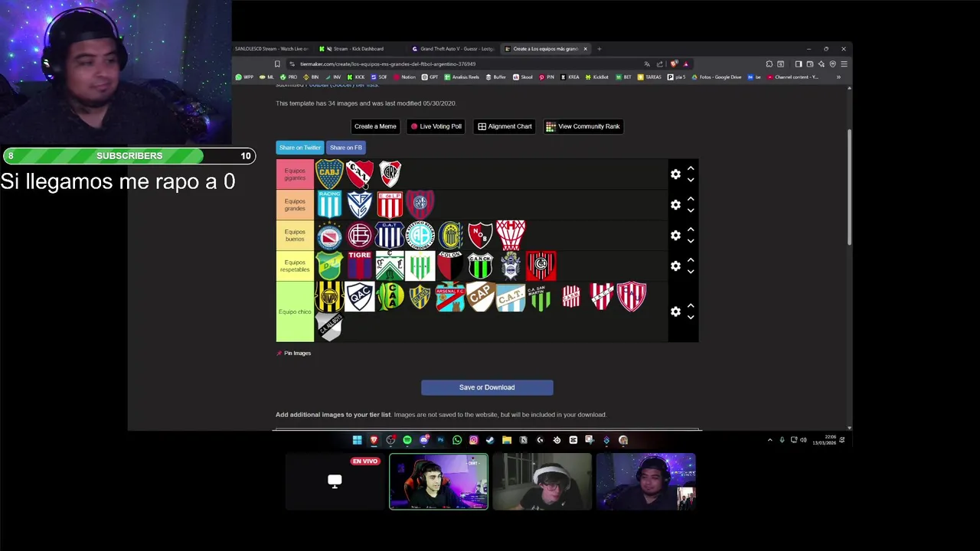Open Spotify from taskbar
This screenshot has height=551, width=980.
[x=407, y=440]
